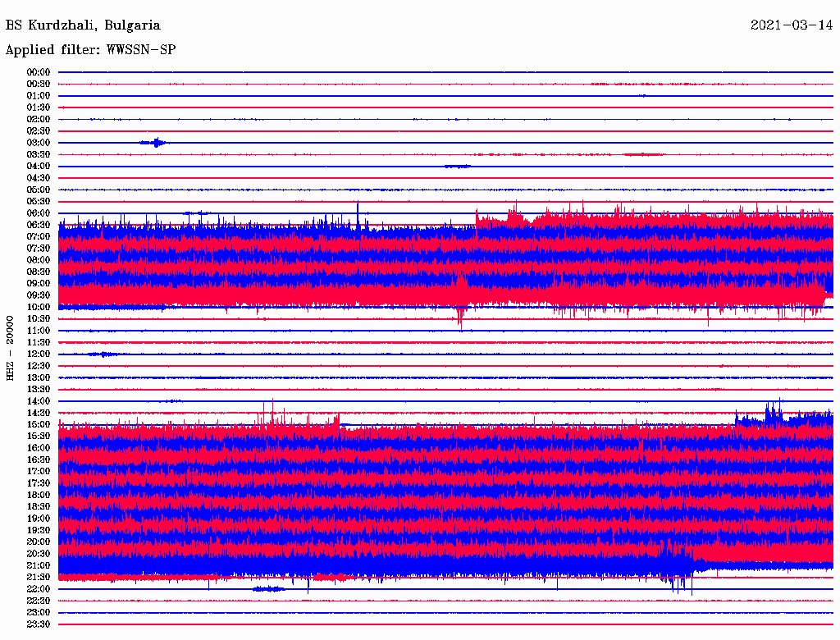Select the 03:00 time label

point(39,143)
